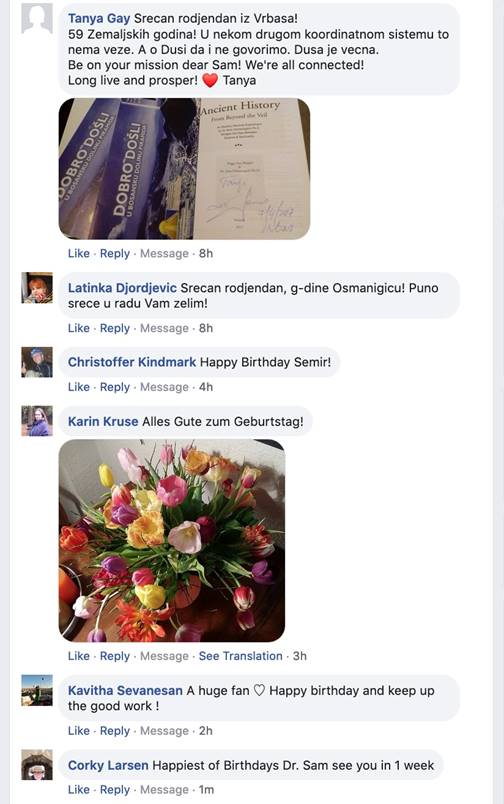The image size is (504, 804).
Task: Open Kavitha Sevanesan's profile avatar
Action: tap(37, 690)
